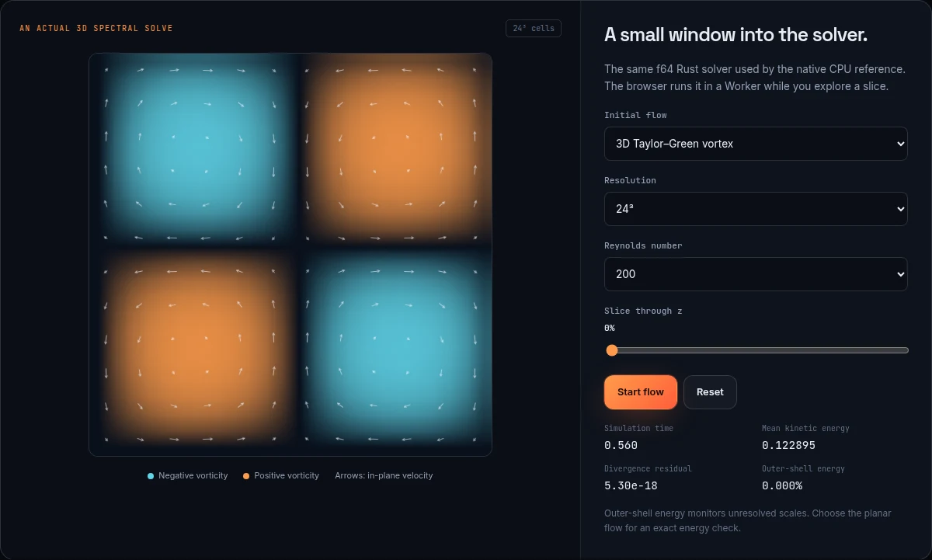The width and height of the screenshot is (932, 560).
Task: Click the 24³ cells badge
Action: pyautogui.click(x=534, y=28)
